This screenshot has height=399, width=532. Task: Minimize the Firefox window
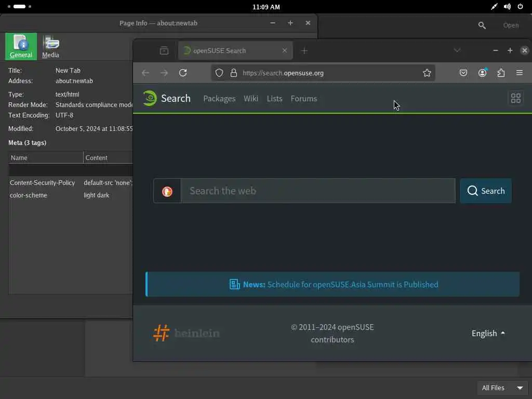[x=495, y=50]
